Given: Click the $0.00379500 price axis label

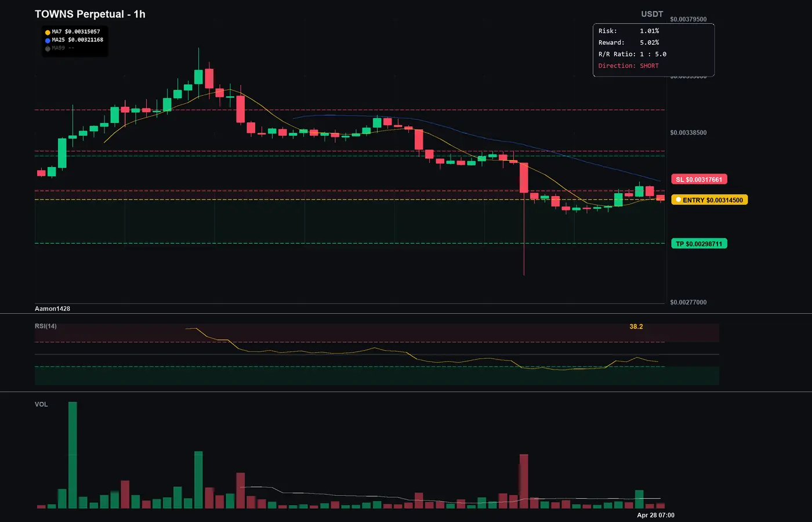Looking at the screenshot, I should [x=688, y=20].
